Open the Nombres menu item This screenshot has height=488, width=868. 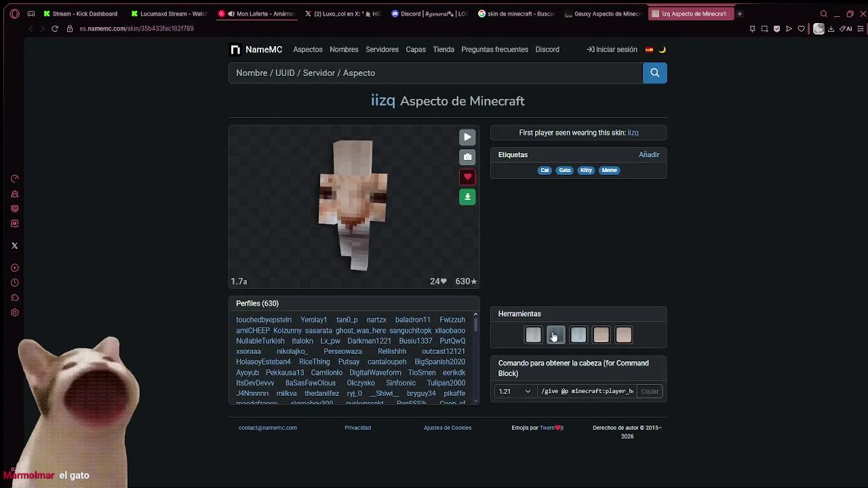(344, 49)
